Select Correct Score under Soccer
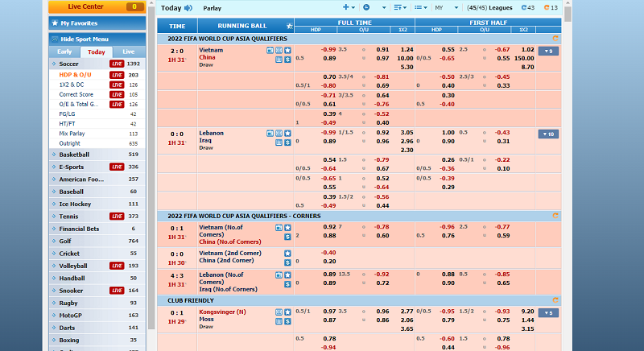644x351 pixels. click(x=76, y=94)
